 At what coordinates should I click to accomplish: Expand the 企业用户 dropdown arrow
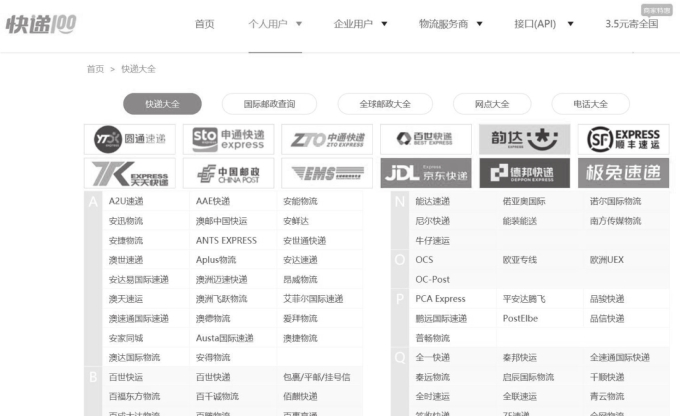pos(384,24)
